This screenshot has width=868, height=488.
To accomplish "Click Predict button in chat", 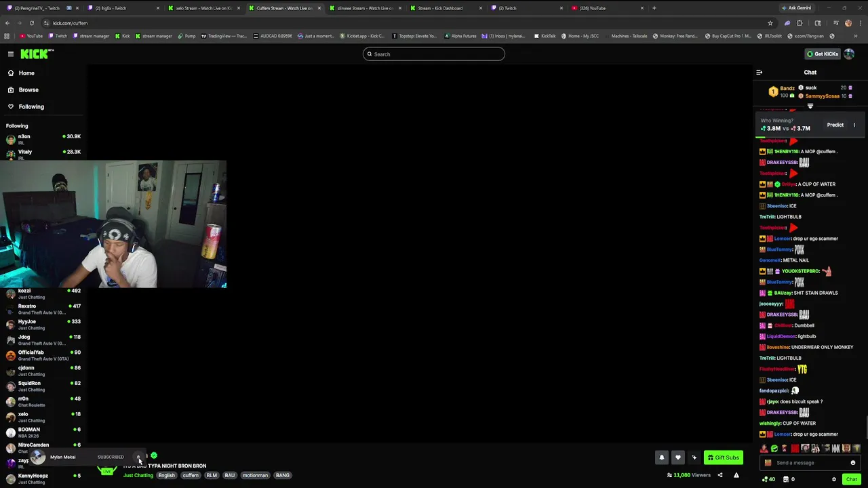I will tap(835, 125).
